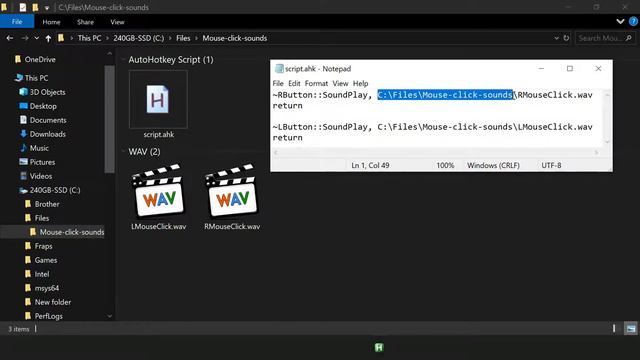Expand breadcrumb chevron after 240GB-SSD (C:)

tap(170, 38)
